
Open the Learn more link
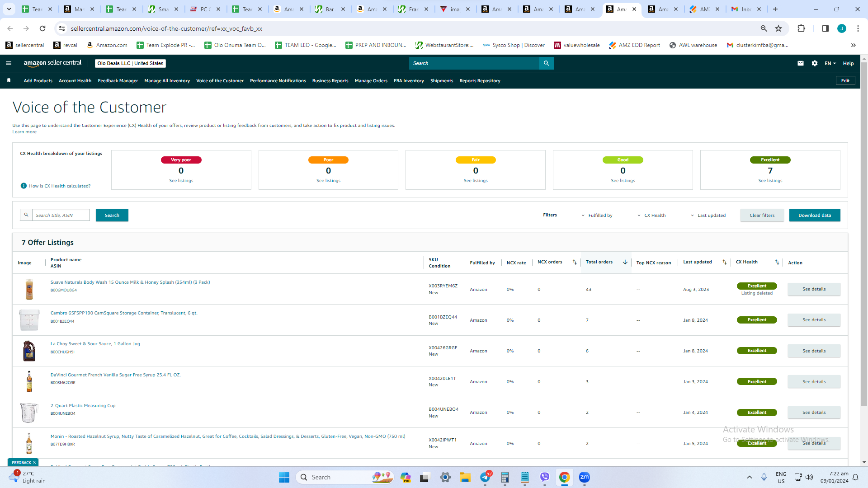(x=24, y=132)
